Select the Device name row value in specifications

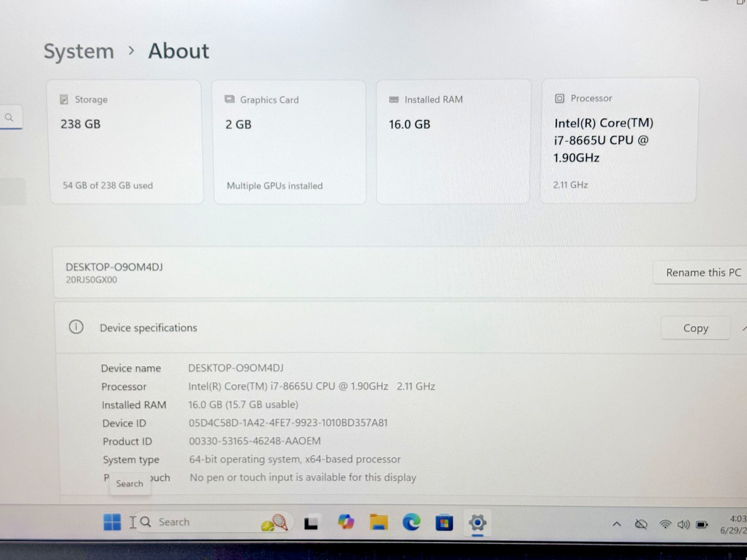(x=236, y=368)
